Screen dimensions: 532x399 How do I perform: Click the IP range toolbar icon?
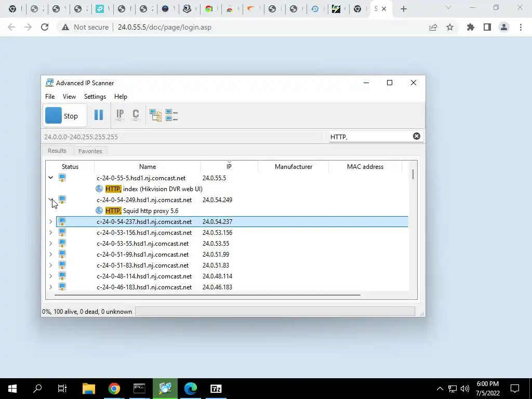coord(120,115)
